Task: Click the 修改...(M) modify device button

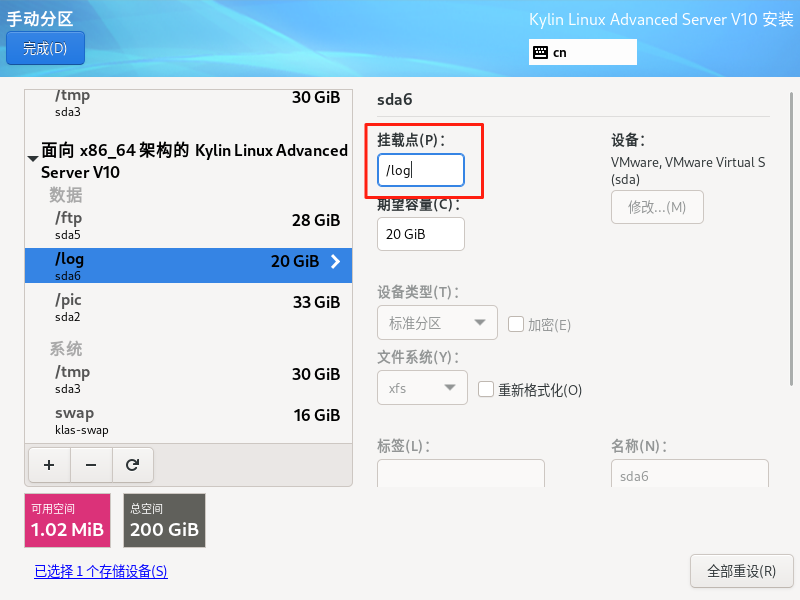Action: [657, 207]
